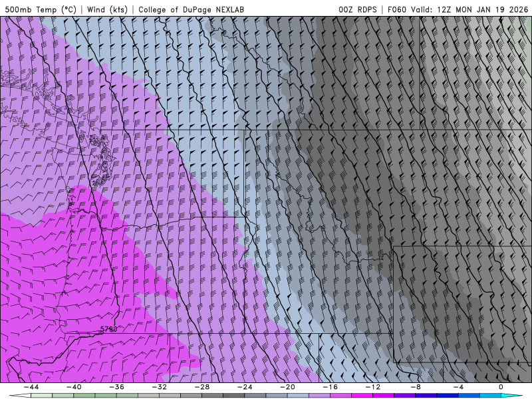Click the '-32' color scale label
Image resolution: width=532 pixels, height=399 pixels.
pyautogui.click(x=160, y=387)
